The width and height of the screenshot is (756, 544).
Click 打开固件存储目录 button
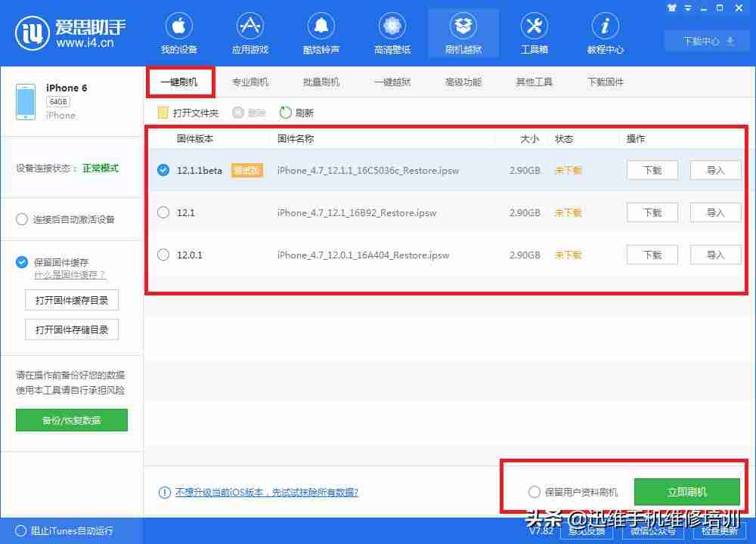click(71, 329)
